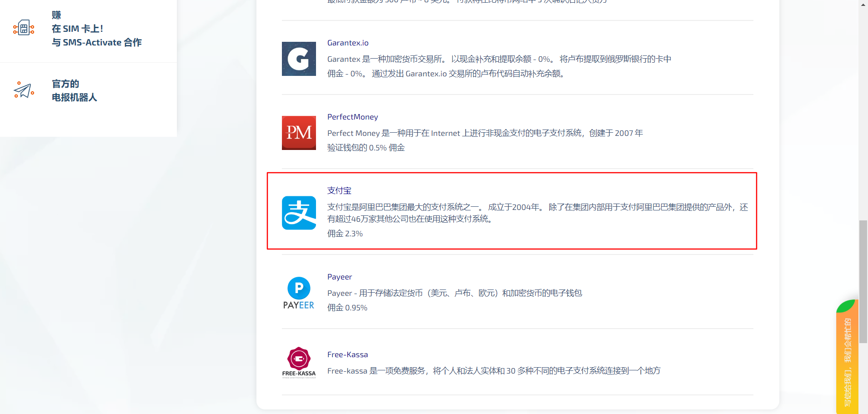The width and height of the screenshot is (868, 414).
Task: Open the PerfectMoney title link
Action: click(x=352, y=117)
